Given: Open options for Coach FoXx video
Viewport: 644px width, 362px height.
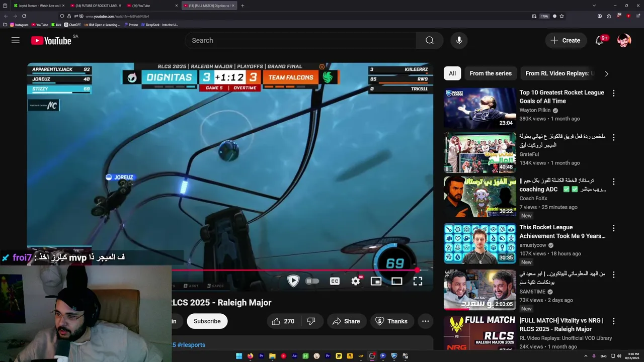Looking at the screenshot, I should pyautogui.click(x=613, y=181).
